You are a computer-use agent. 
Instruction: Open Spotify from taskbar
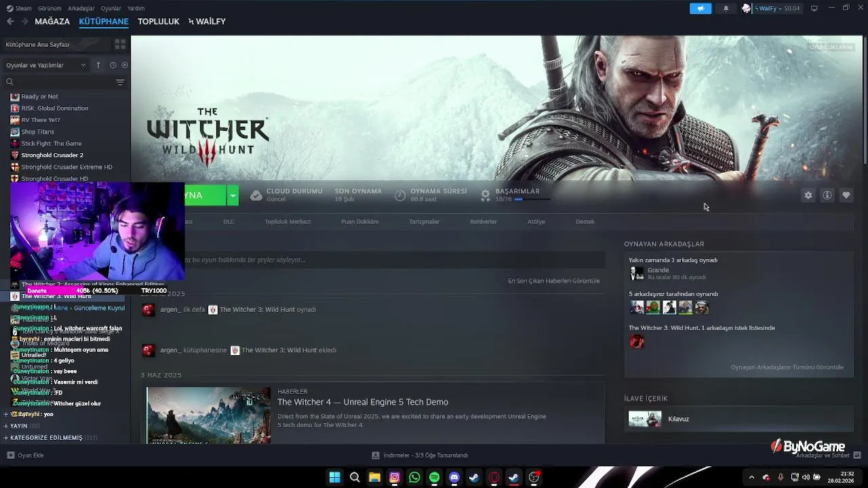434,478
